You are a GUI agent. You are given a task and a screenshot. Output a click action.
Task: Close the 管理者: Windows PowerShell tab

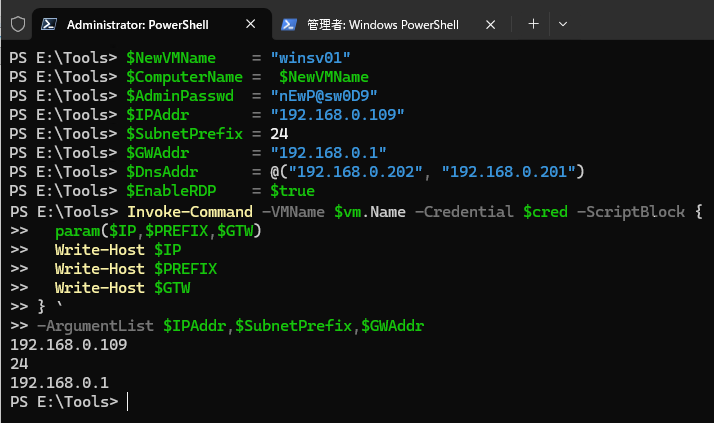[490, 25]
